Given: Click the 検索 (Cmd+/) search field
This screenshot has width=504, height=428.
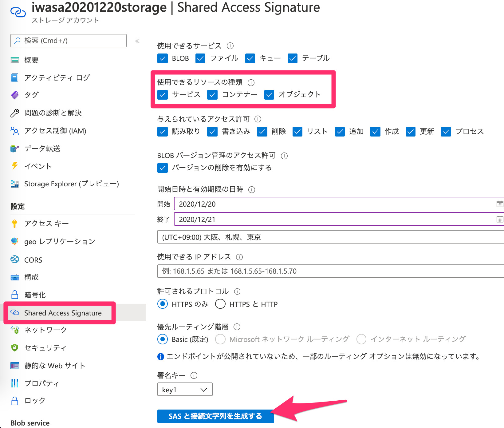Looking at the screenshot, I should (x=69, y=41).
